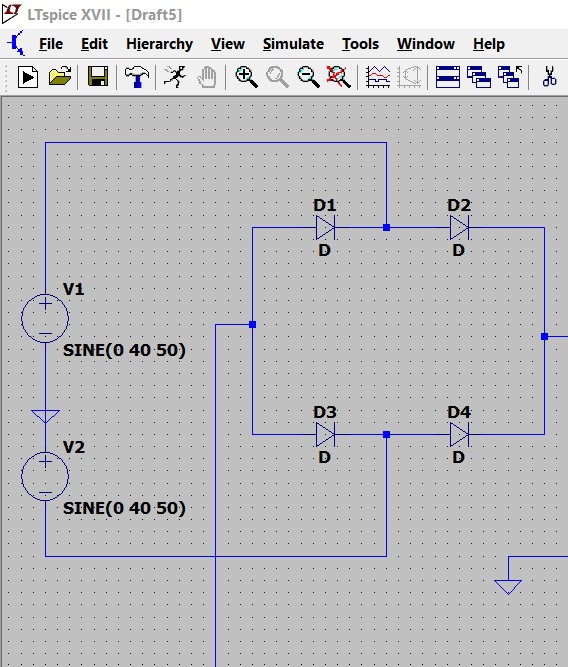Image resolution: width=568 pixels, height=667 pixels.
Task: Click the Close All Windows icon
Action: (x=510, y=77)
